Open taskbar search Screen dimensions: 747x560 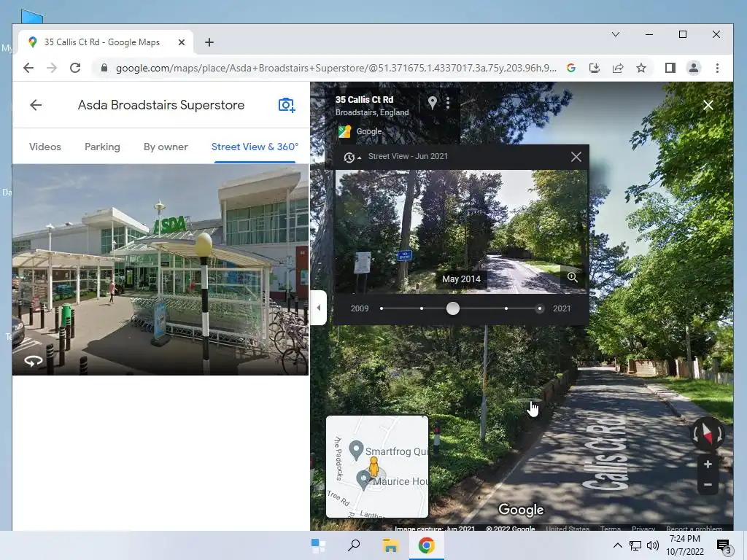354,545
